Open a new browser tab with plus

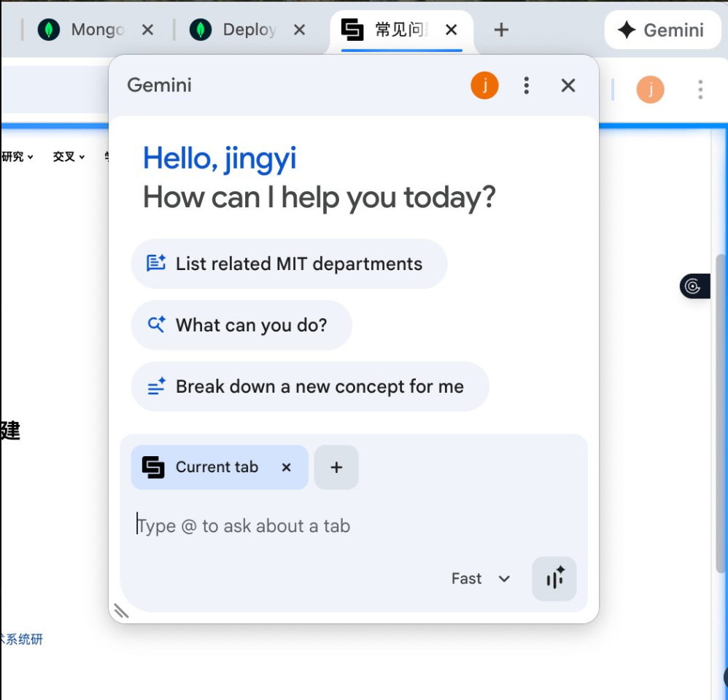point(500,30)
